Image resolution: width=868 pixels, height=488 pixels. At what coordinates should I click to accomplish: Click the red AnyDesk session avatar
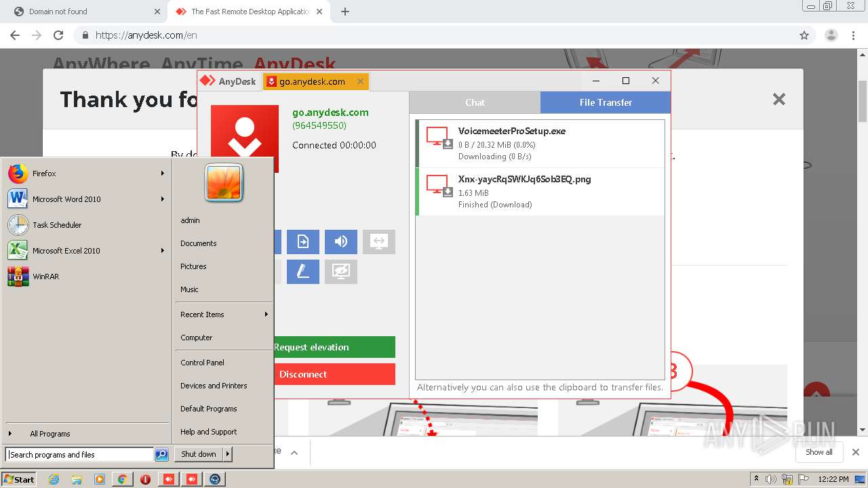click(x=245, y=139)
